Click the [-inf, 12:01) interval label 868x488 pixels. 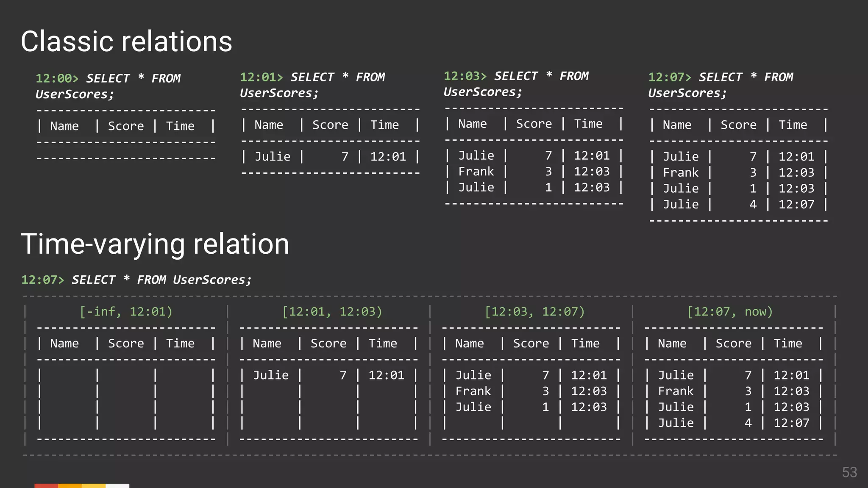[126, 312]
